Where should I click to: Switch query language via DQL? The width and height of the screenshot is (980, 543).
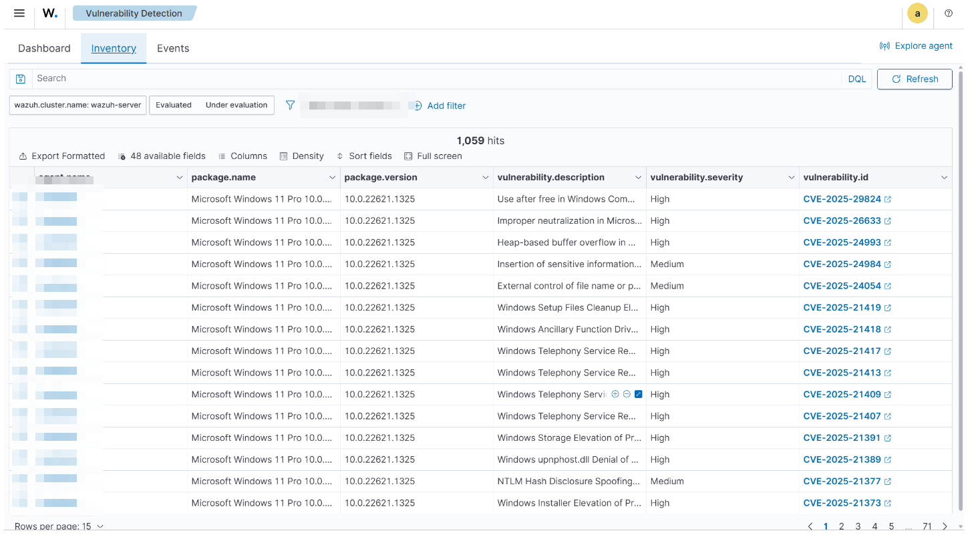(857, 79)
